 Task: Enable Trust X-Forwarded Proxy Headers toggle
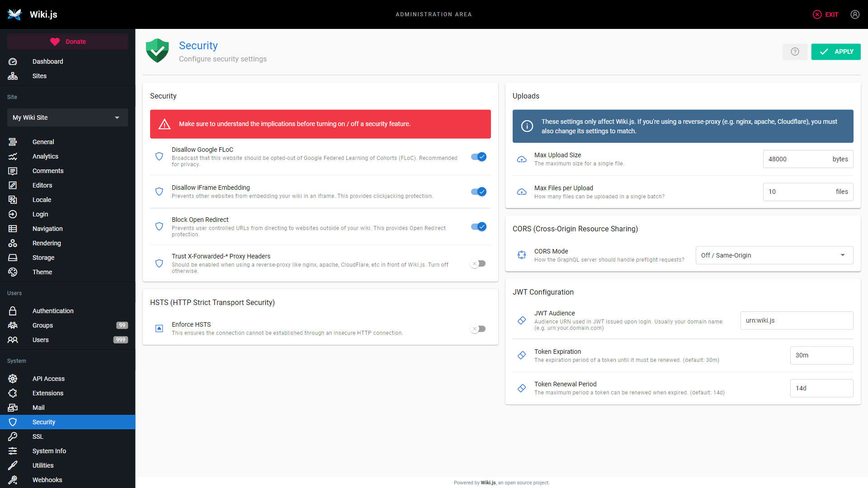tap(478, 263)
